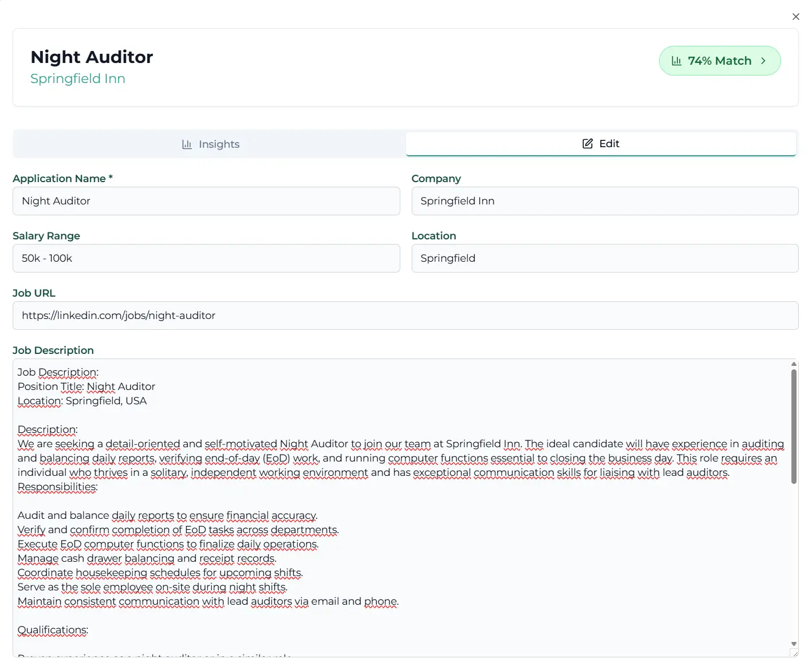Focus the Salary Range field
The height and width of the screenshot is (666, 812).
pyautogui.click(x=206, y=258)
